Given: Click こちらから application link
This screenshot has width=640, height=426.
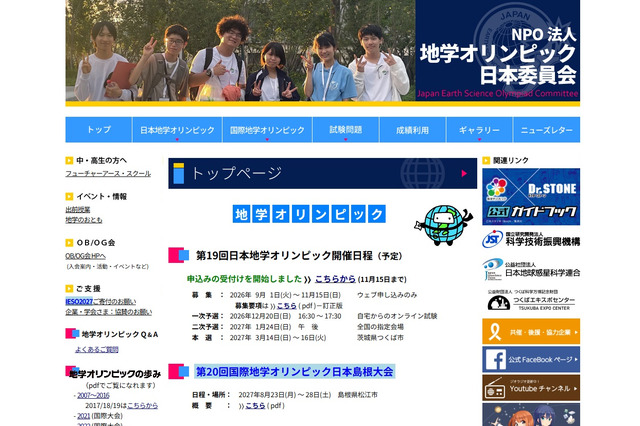Looking at the screenshot, I should pyautogui.click(x=335, y=279).
